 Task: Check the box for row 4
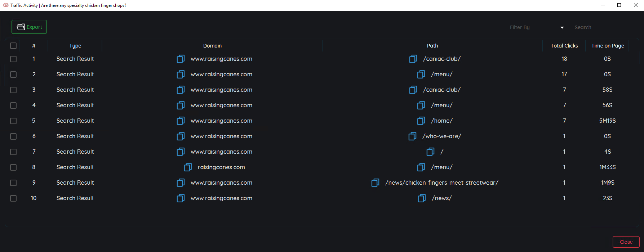[13, 105]
